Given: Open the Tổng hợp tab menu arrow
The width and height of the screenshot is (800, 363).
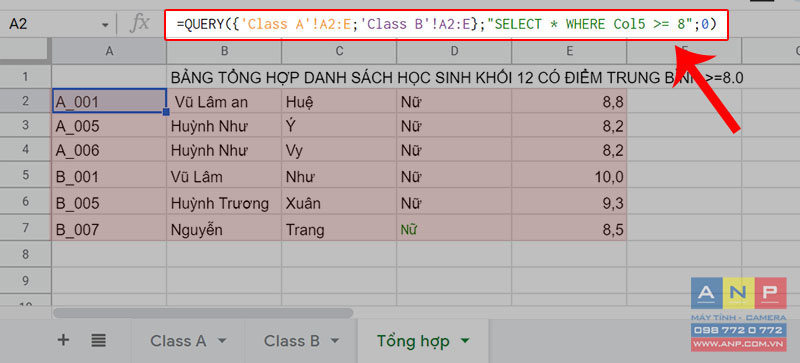Looking at the screenshot, I should 464,341.
